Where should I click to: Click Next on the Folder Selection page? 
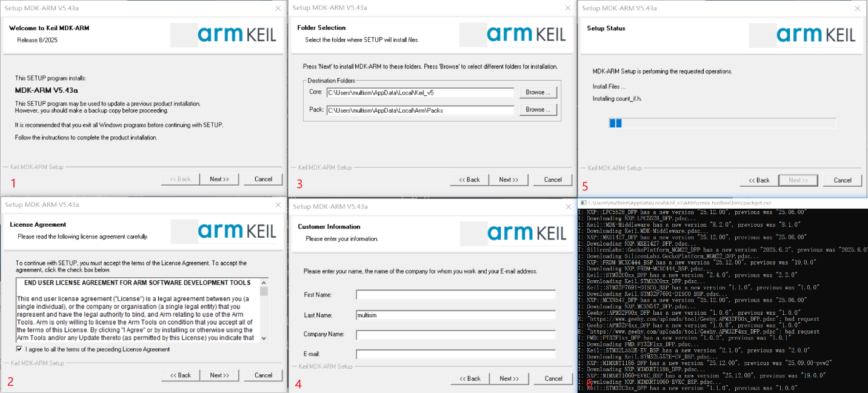tap(509, 180)
